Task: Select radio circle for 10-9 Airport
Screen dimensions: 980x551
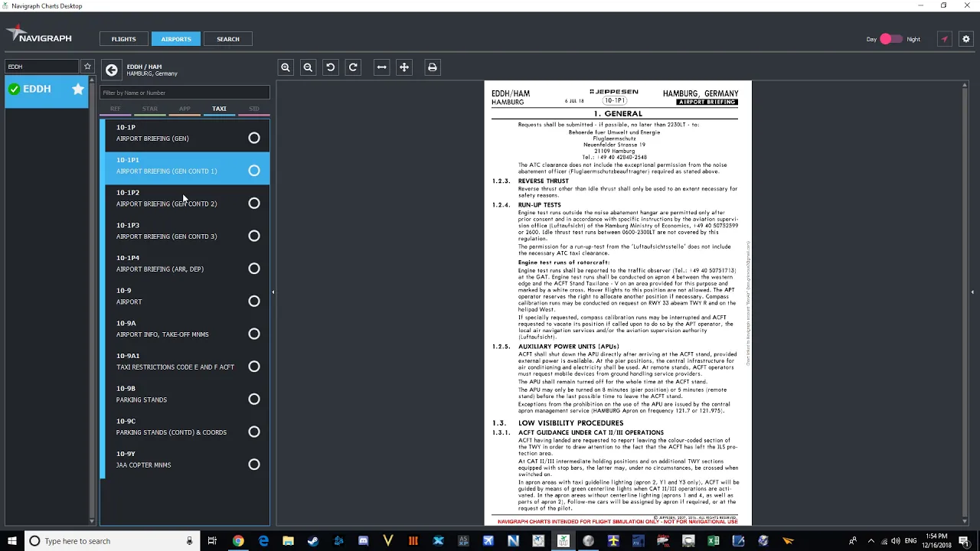Action: (x=254, y=302)
